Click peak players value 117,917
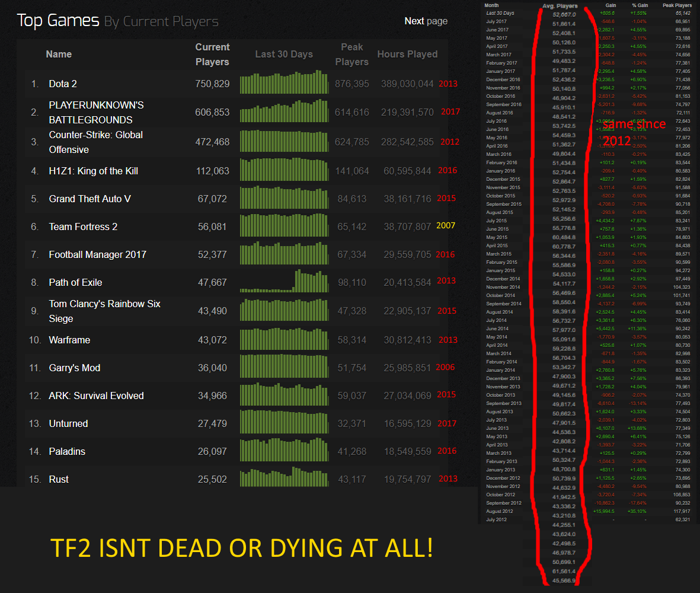This screenshot has width=700, height=593. (x=682, y=511)
